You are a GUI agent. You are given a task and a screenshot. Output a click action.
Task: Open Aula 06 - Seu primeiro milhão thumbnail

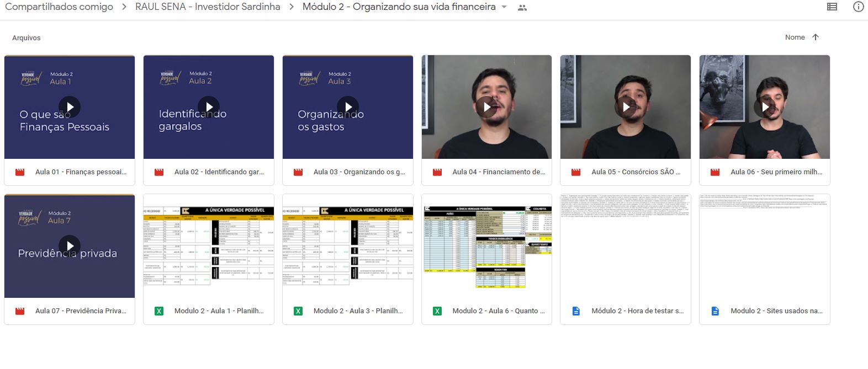click(764, 107)
